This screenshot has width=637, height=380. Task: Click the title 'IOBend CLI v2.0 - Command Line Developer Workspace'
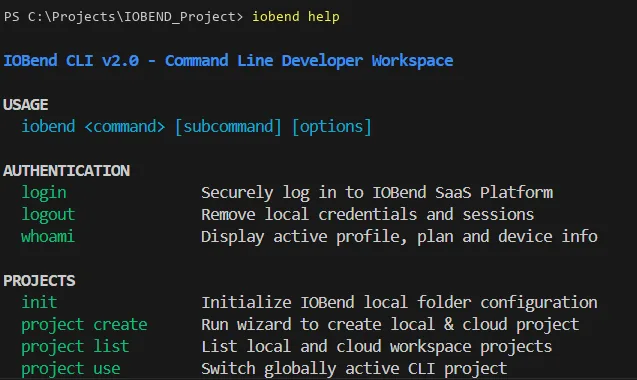click(x=228, y=61)
